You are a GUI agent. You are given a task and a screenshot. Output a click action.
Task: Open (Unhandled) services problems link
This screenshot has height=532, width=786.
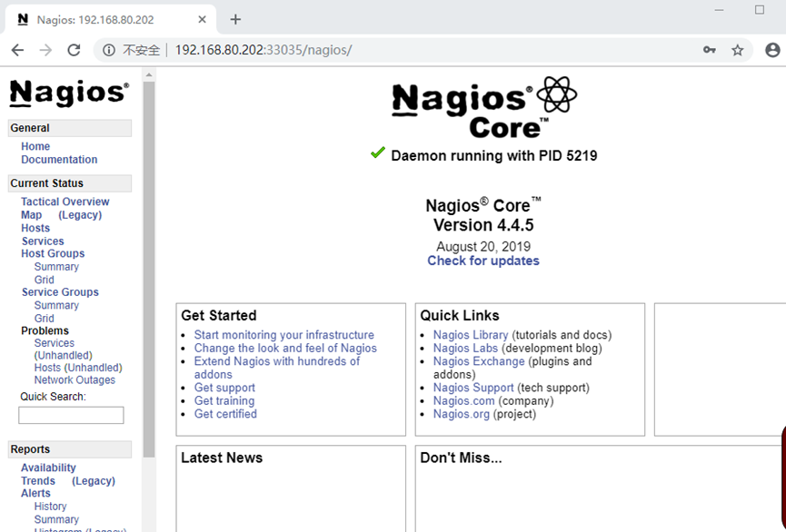click(x=64, y=355)
